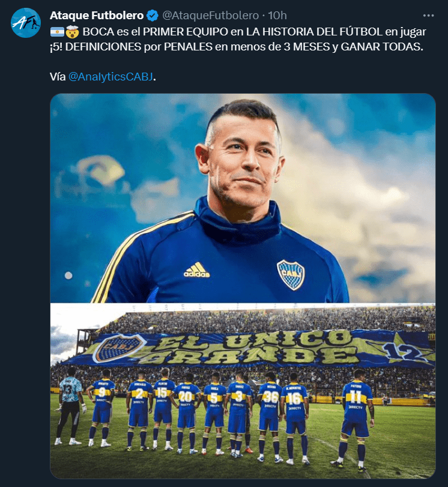Select the player wearing number 11

356,417
